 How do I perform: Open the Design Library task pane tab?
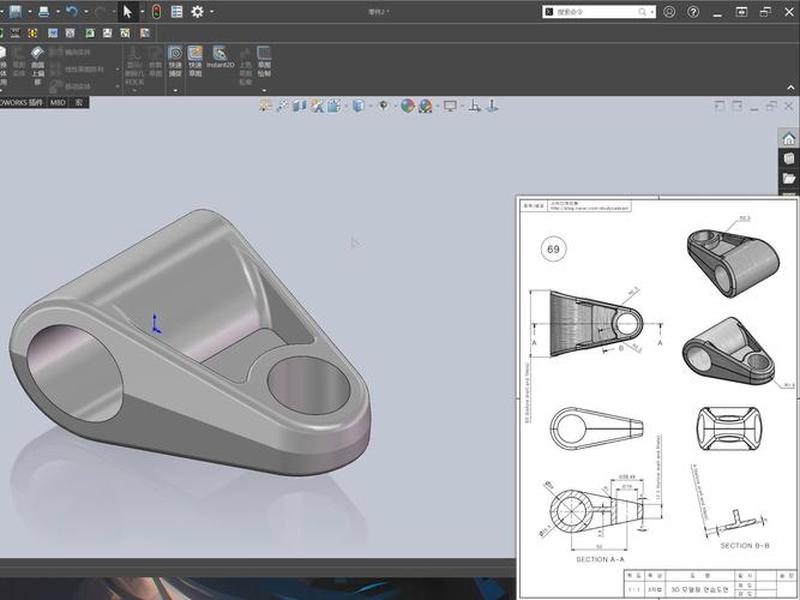[x=789, y=158]
